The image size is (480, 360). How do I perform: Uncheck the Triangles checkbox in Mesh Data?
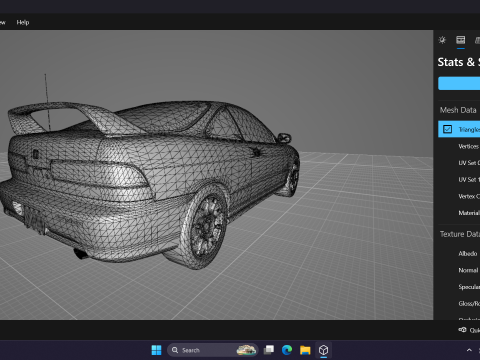click(x=447, y=129)
